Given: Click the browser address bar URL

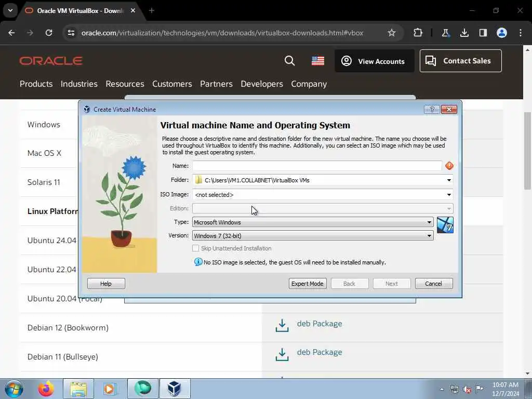Looking at the screenshot, I should (222, 33).
